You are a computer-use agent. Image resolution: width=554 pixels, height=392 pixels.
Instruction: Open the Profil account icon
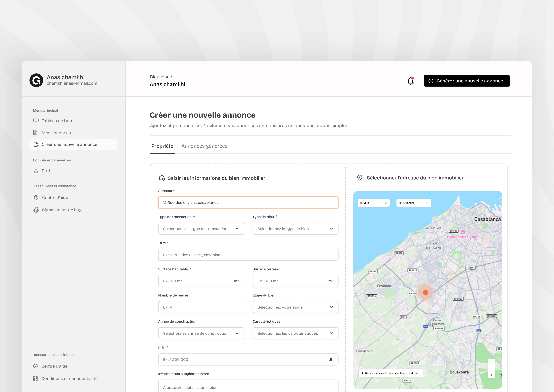[36, 170]
